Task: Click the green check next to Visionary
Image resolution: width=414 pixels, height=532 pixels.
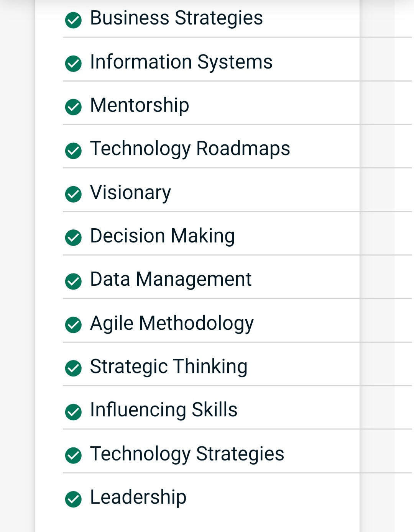Action: (x=73, y=194)
